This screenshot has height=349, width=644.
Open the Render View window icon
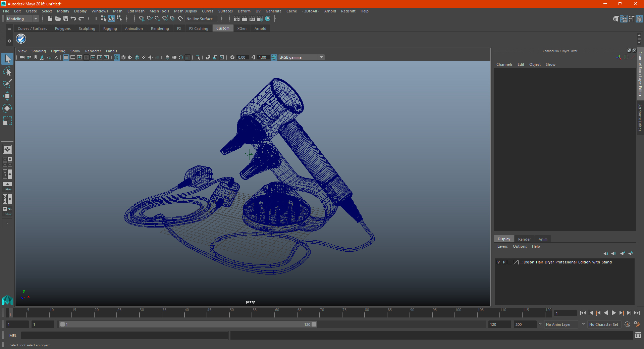(x=237, y=19)
